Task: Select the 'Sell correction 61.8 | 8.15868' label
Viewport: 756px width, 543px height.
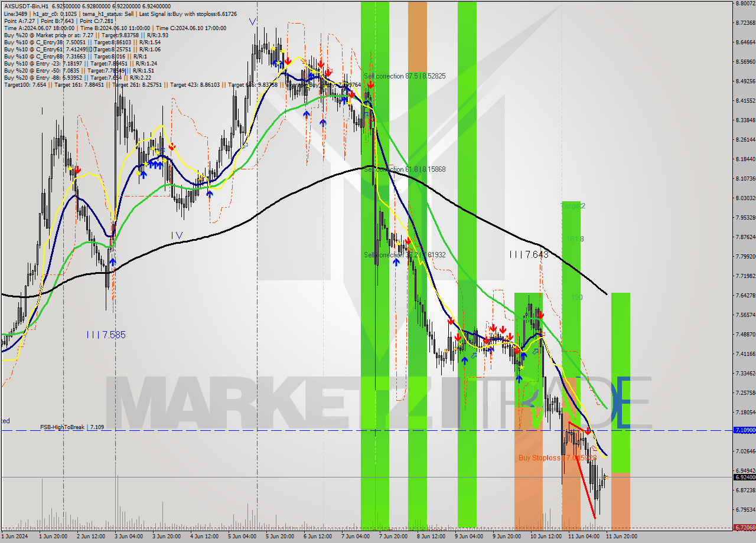Action: [405, 169]
